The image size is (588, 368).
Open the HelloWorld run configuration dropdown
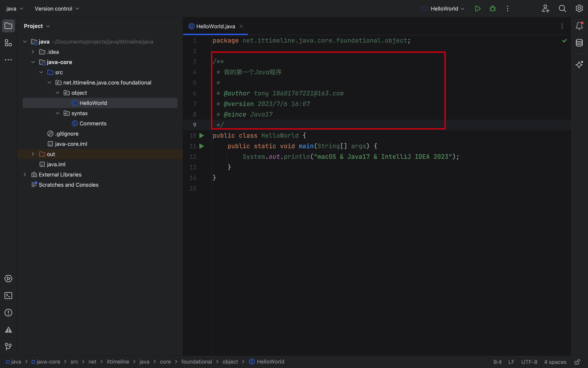[x=443, y=9]
